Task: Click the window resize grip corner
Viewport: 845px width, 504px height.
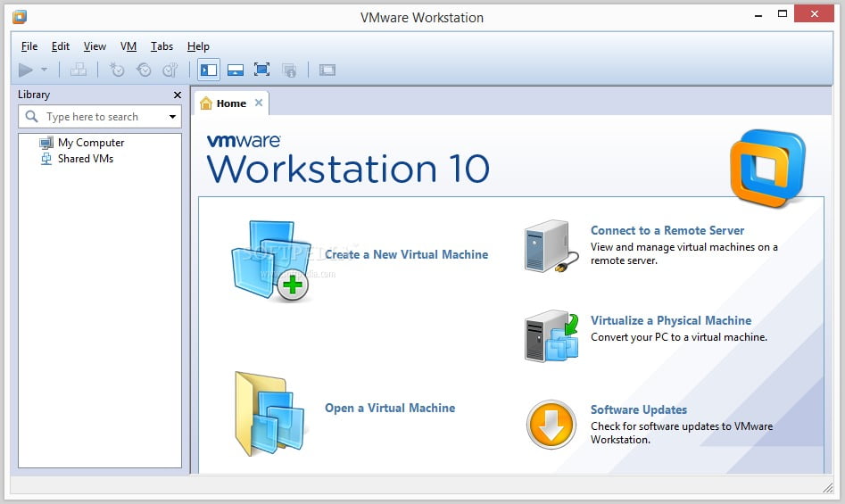Action: (828, 488)
